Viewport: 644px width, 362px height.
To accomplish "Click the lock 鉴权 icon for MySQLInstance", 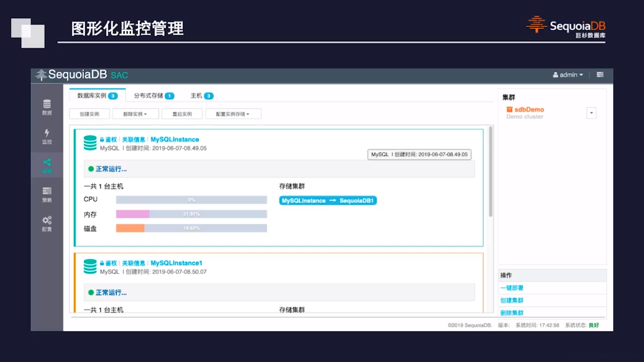I will coord(102,139).
